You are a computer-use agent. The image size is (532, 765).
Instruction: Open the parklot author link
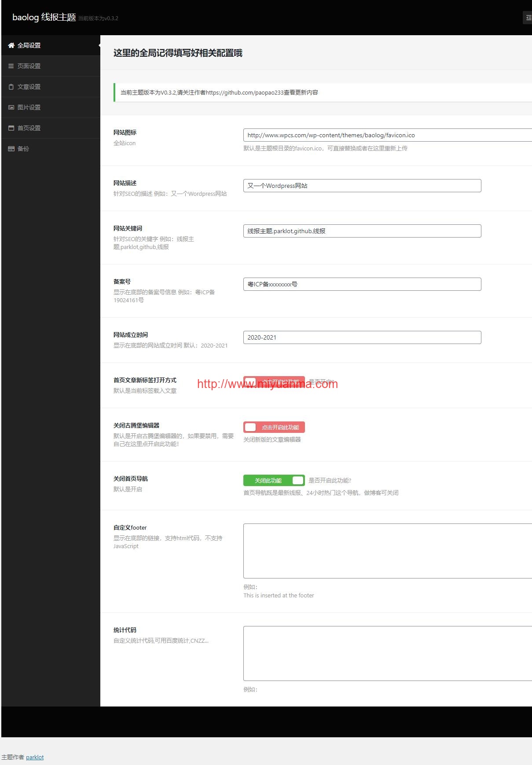pyautogui.click(x=35, y=757)
